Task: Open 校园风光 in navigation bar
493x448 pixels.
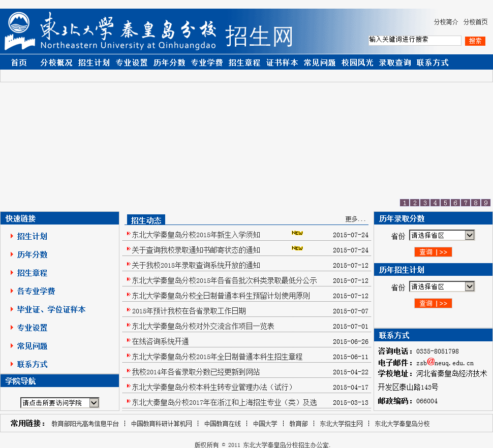Action: pos(357,62)
